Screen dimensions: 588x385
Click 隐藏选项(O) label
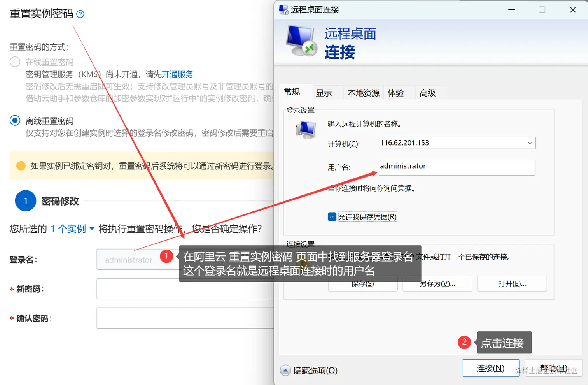tap(315, 371)
